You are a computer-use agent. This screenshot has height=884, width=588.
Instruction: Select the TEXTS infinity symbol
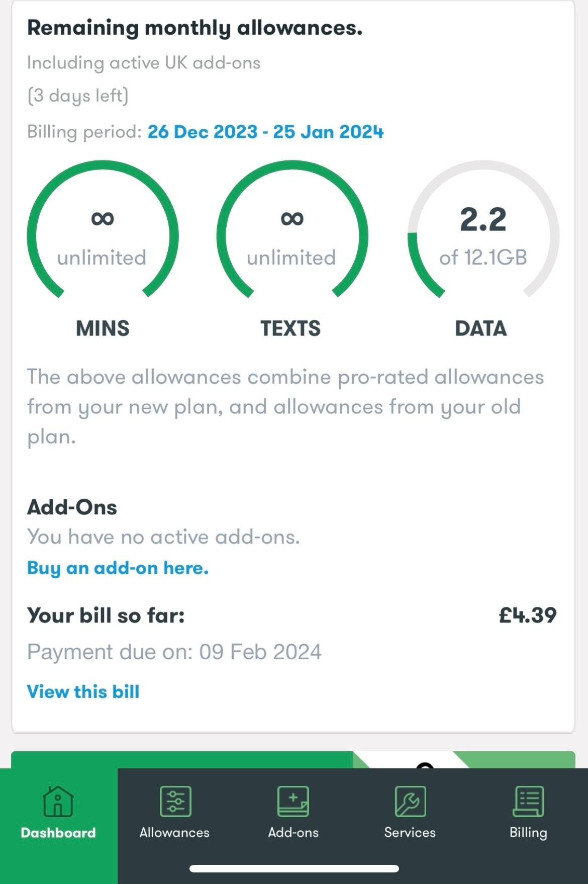click(292, 219)
